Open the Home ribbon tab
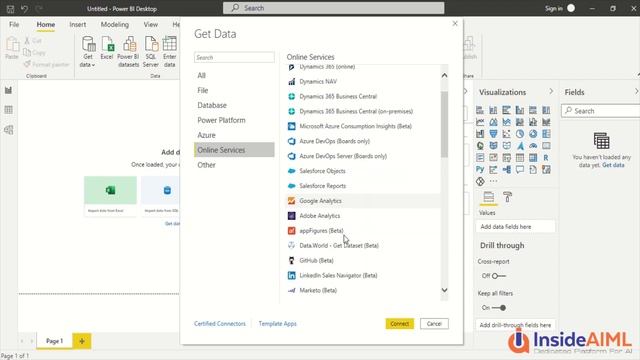 click(46, 24)
